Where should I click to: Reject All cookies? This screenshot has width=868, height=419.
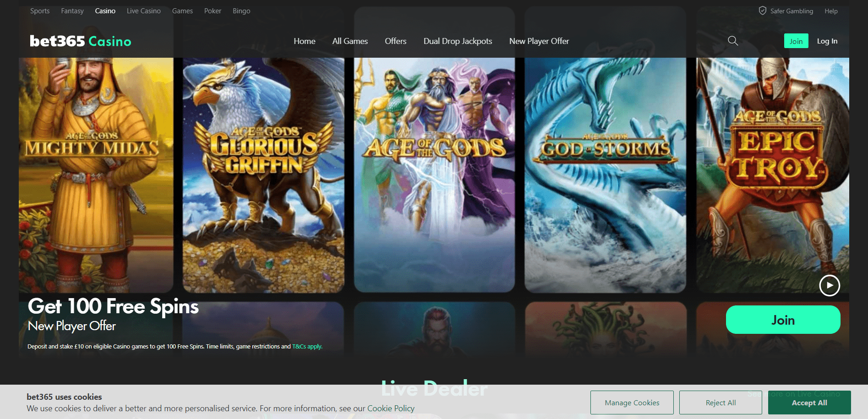point(721,403)
